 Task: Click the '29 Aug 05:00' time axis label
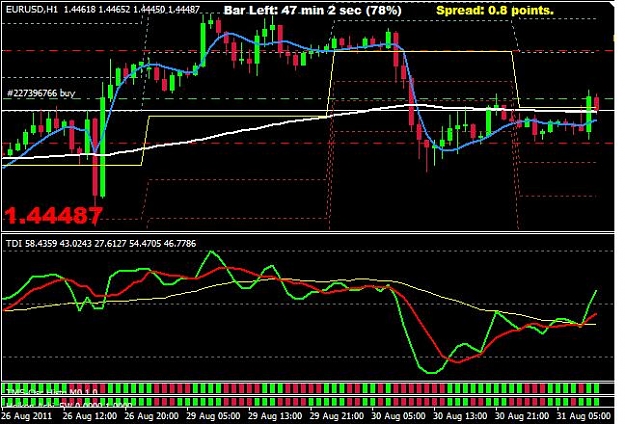click(213, 416)
